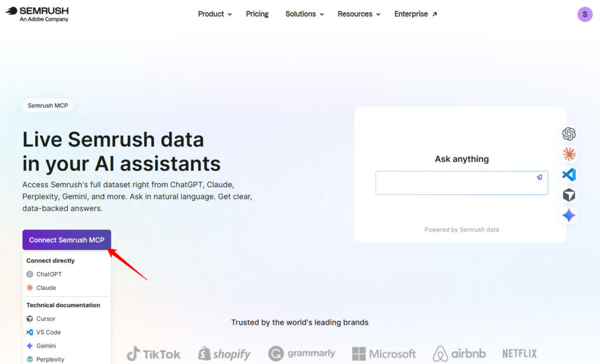Image resolution: width=600 pixels, height=364 pixels.
Task: Click the Shopify brand logo
Action: click(224, 354)
